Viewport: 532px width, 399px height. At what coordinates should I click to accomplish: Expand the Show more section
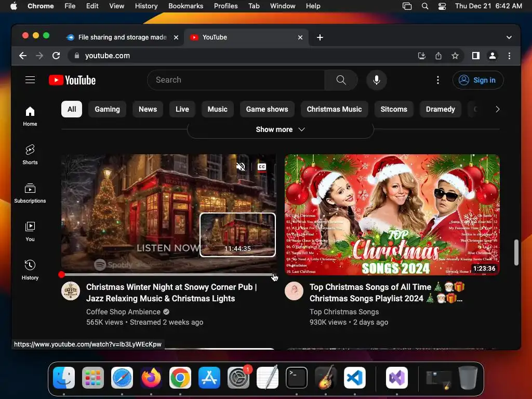pyautogui.click(x=280, y=129)
